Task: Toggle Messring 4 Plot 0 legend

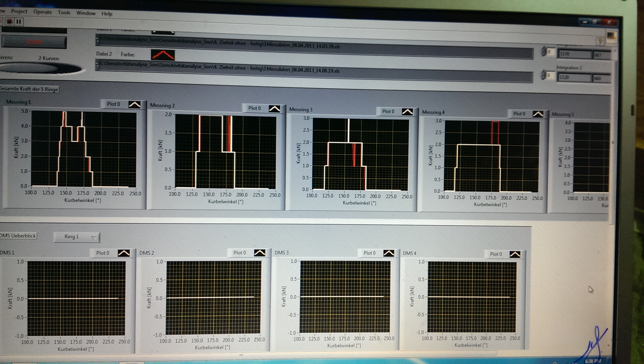Action: point(519,114)
